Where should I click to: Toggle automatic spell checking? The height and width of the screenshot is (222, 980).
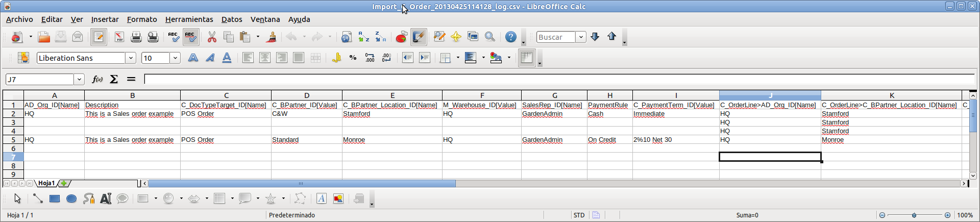190,37
